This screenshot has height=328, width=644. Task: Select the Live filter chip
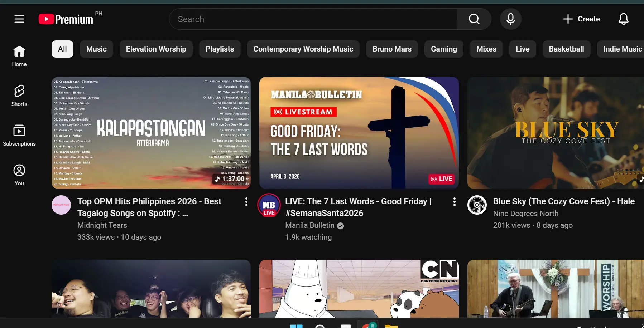pos(523,49)
